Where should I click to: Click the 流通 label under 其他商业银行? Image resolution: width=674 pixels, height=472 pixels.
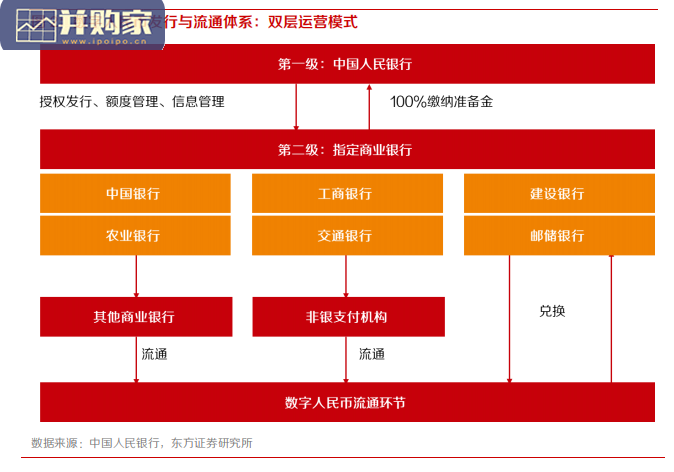coord(154,354)
